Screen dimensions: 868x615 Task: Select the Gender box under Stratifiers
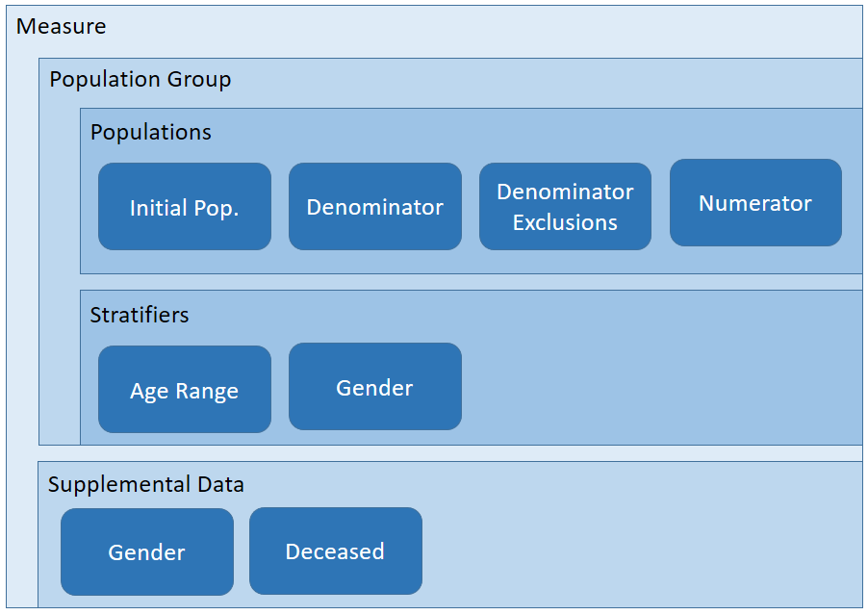click(x=374, y=387)
